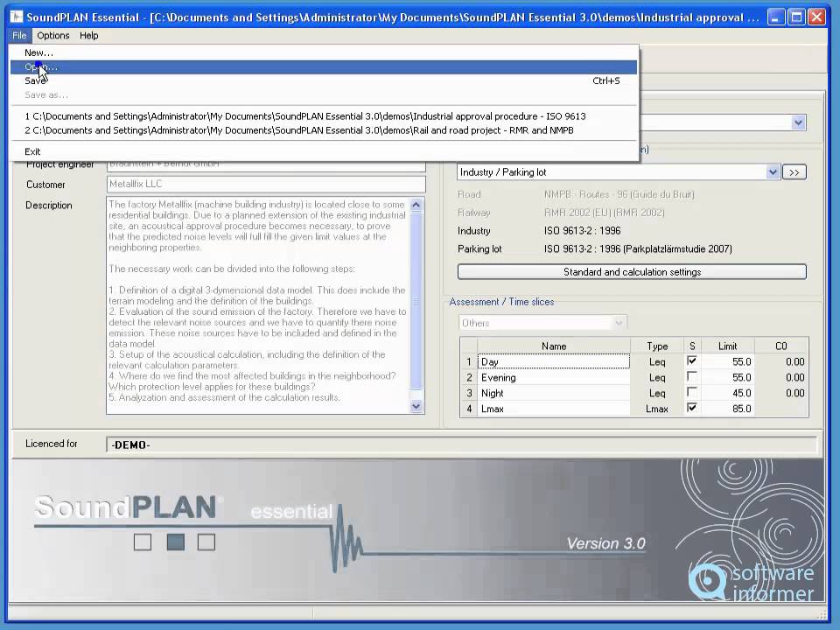The image size is (840, 630).
Task: Select Save in the File menu
Action: [x=324, y=80]
